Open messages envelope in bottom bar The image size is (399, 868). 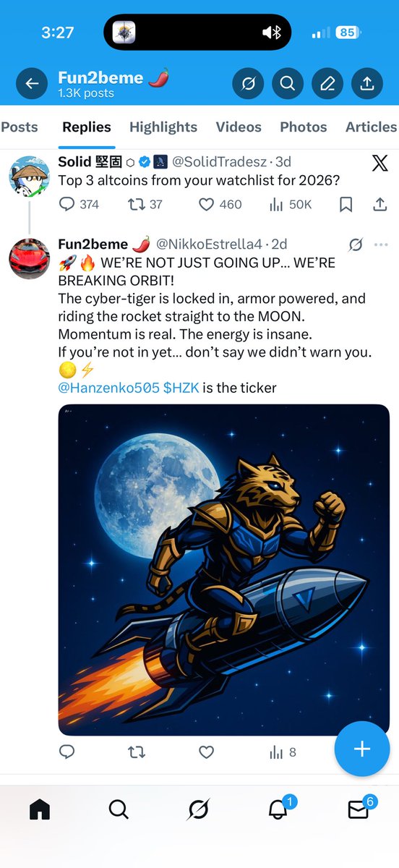(x=359, y=809)
